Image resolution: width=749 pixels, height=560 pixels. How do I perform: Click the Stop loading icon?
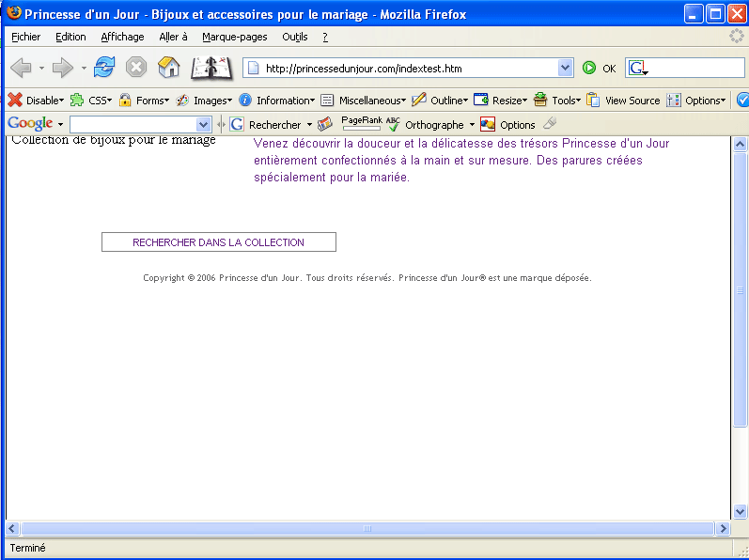(x=136, y=68)
